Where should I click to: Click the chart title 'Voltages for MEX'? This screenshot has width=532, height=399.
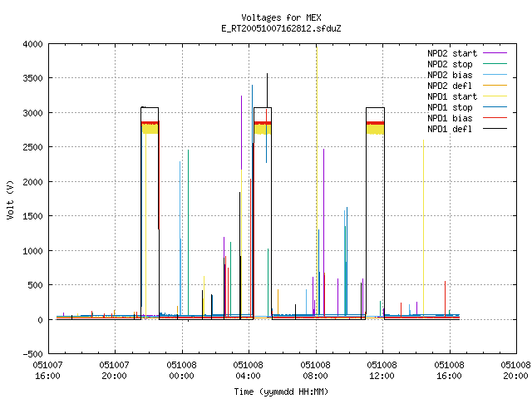(x=281, y=17)
